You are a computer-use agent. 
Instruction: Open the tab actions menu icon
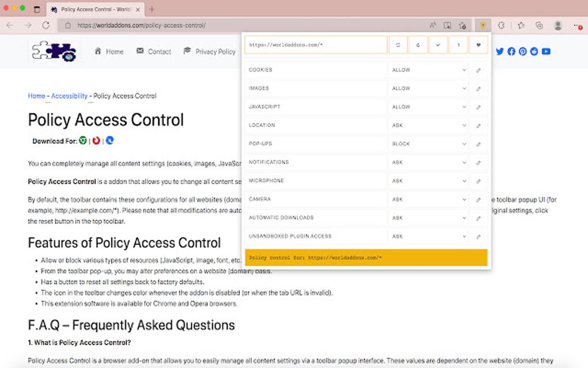[37, 9]
